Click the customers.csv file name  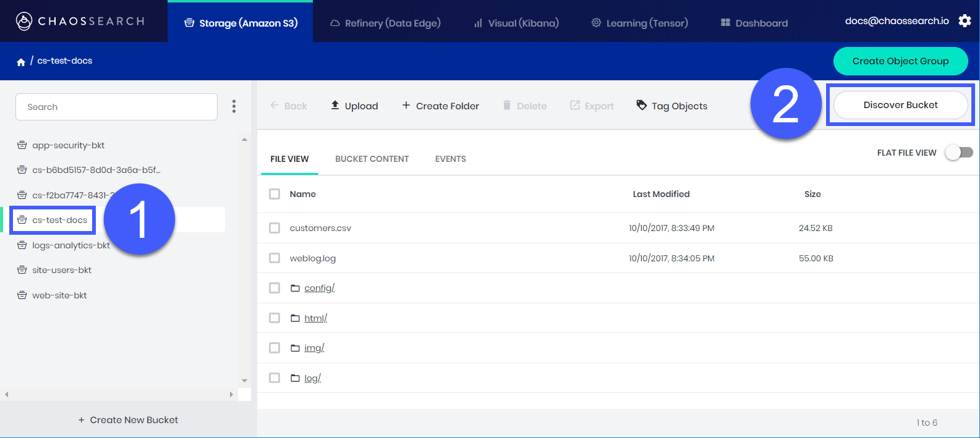coord(320,228)
